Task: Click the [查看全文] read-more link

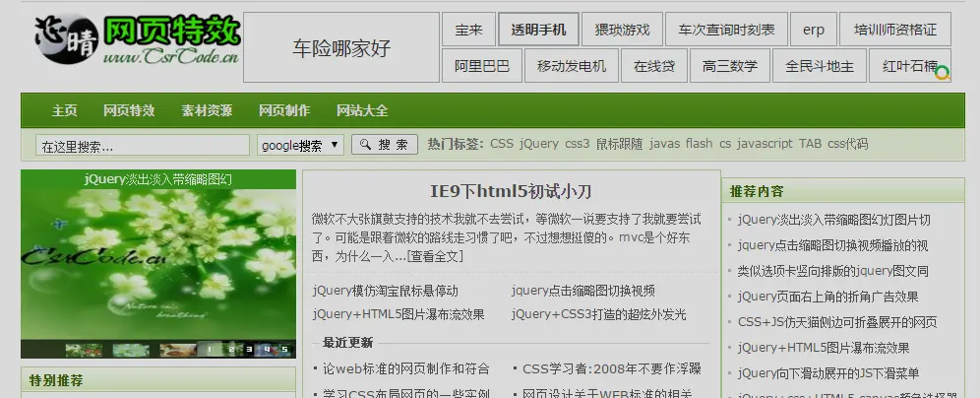Action: click(435, 256)
